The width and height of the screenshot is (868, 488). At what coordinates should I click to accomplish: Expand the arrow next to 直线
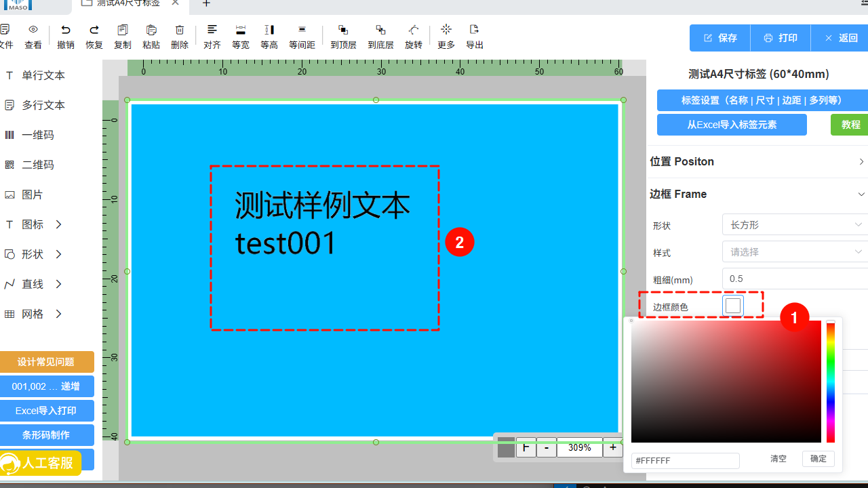59,284
